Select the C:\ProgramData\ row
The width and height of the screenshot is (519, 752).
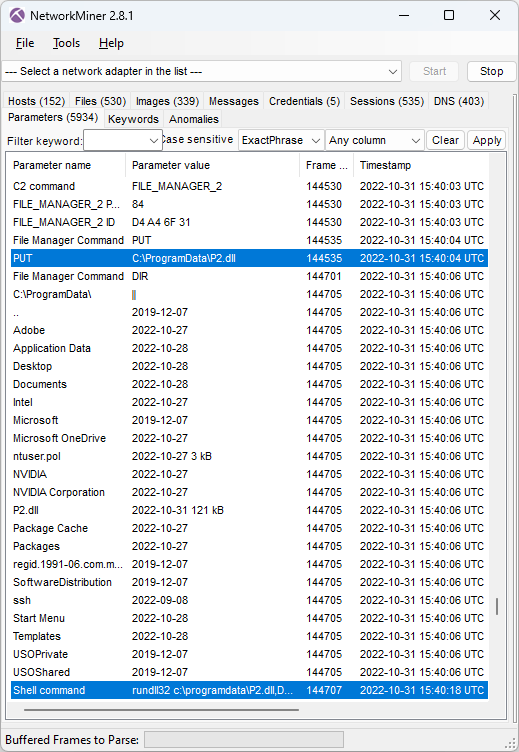249,294
